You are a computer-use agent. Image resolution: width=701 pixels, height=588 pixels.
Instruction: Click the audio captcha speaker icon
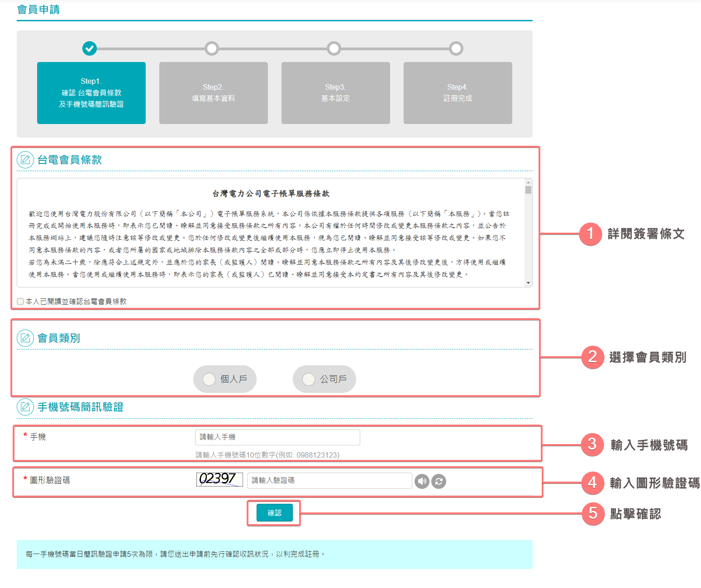pyautogui.click(x=422, y=481)
